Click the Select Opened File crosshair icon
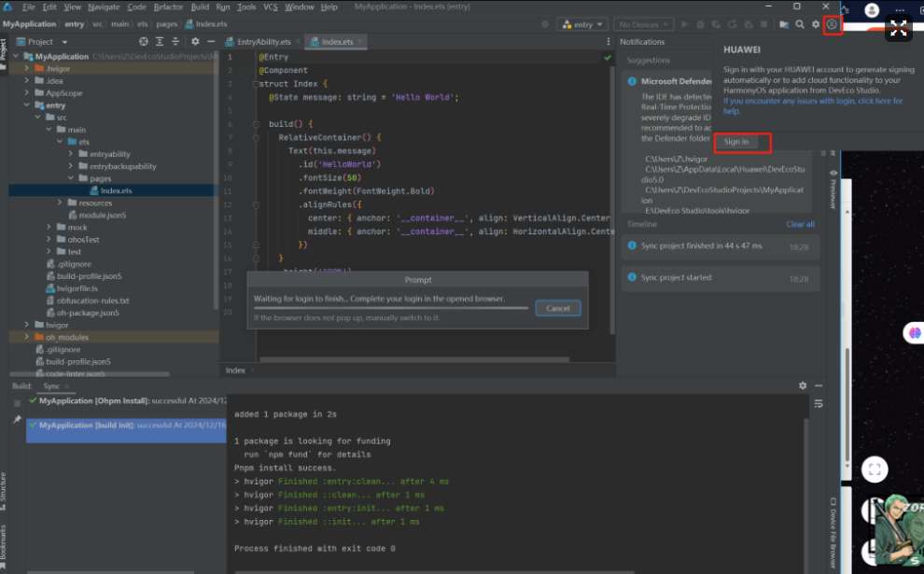The width and height of the screenshot is (924, 574). (x=144, y=42)
